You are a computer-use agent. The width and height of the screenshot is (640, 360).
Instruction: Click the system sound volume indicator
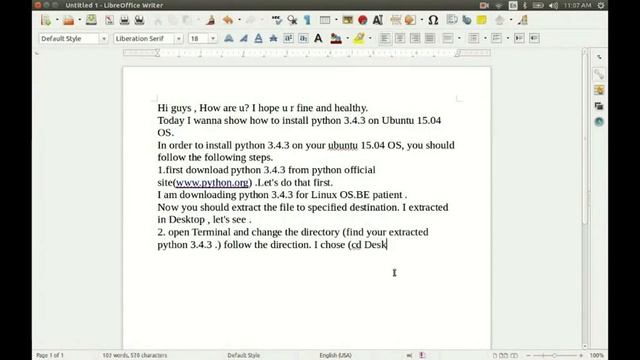tap(553, 5)
